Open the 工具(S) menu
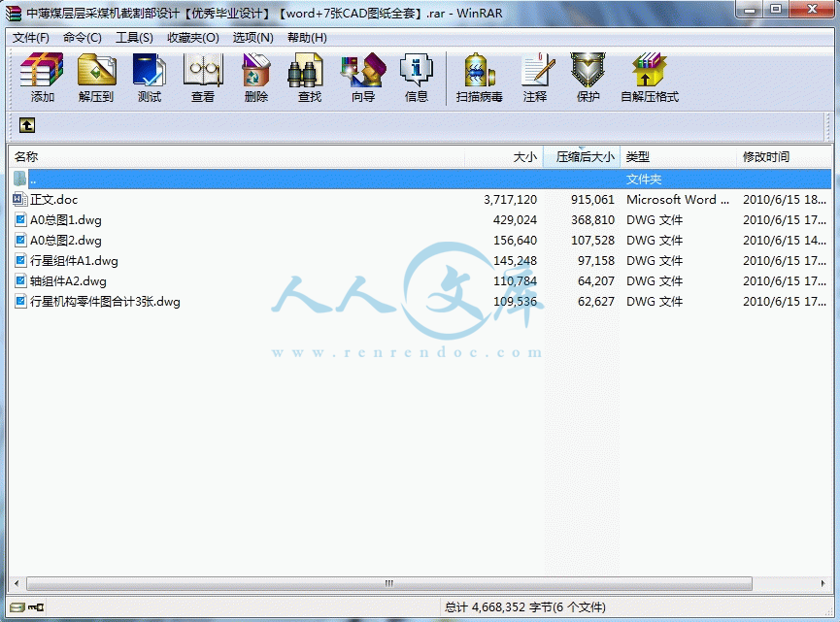This screenshot has height=622, width=840. point(134,38)
